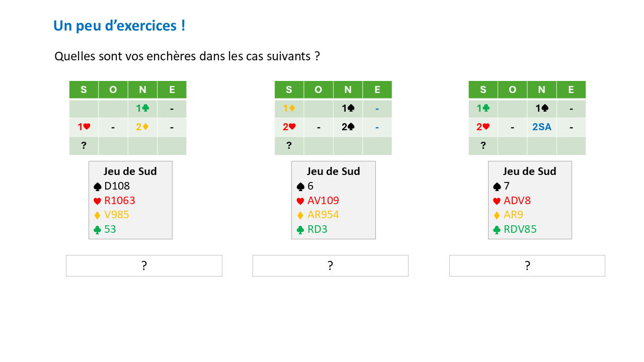
Task: Click the answer box under the D108 hand
Action: (144, 265)
